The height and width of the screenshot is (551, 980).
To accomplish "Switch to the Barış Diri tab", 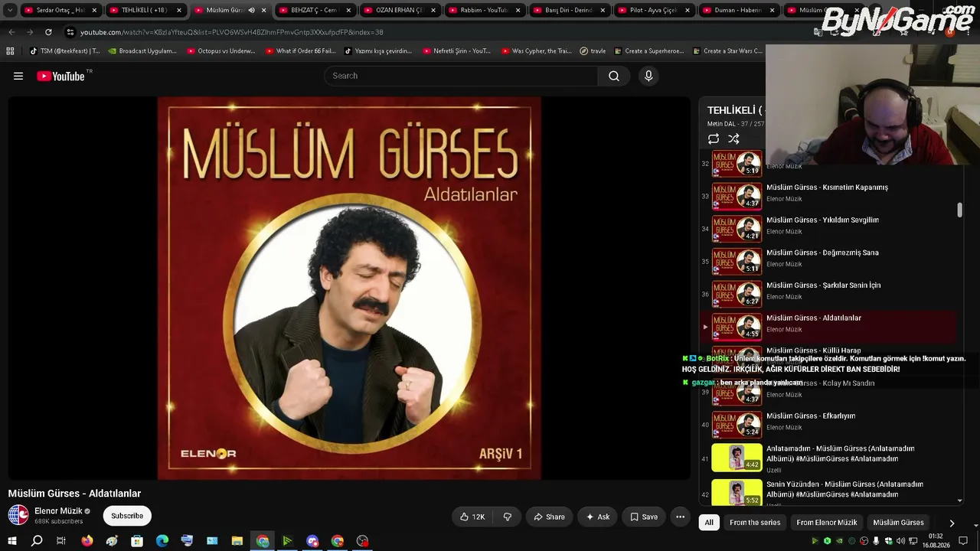I will point(570,10).
